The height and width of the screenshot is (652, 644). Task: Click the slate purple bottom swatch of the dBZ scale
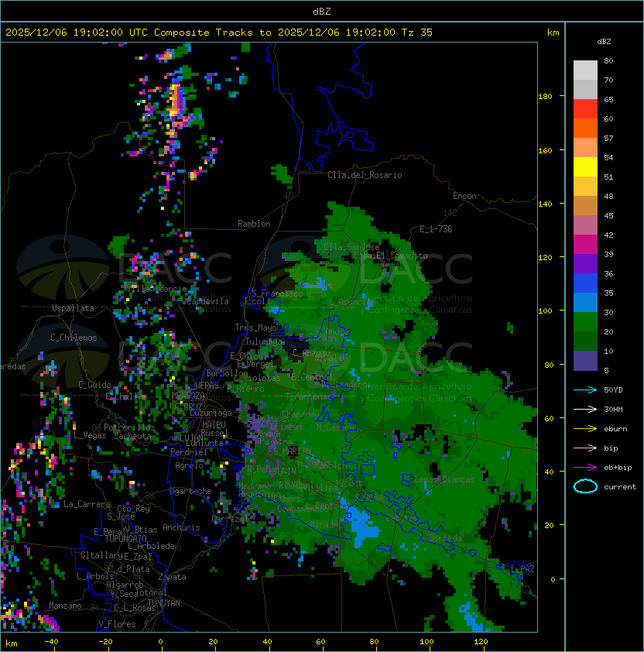coord(585,361)
